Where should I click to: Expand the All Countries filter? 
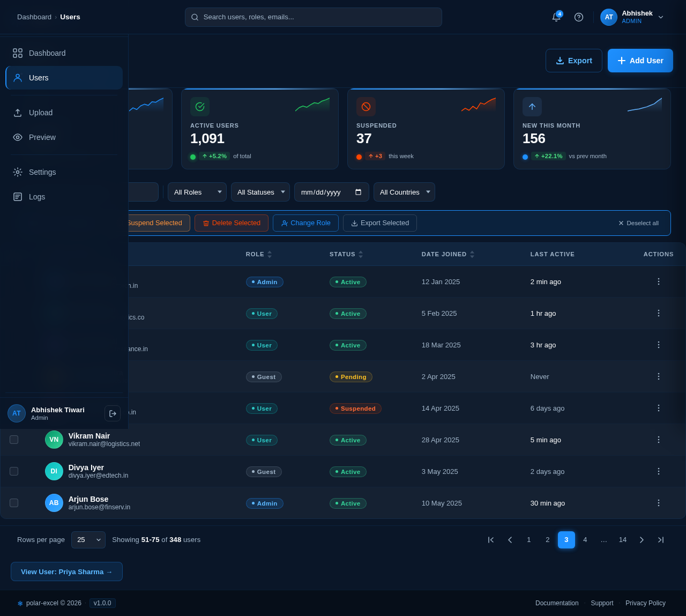point(404,192)
